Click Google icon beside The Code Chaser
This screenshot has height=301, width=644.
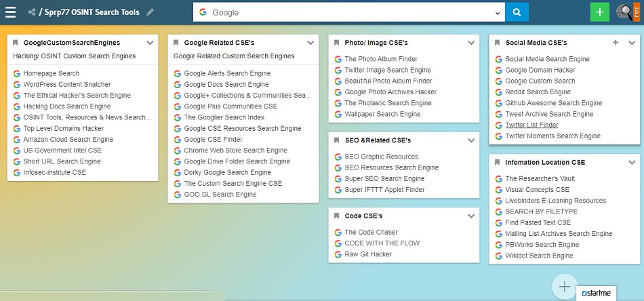(338, 233)
